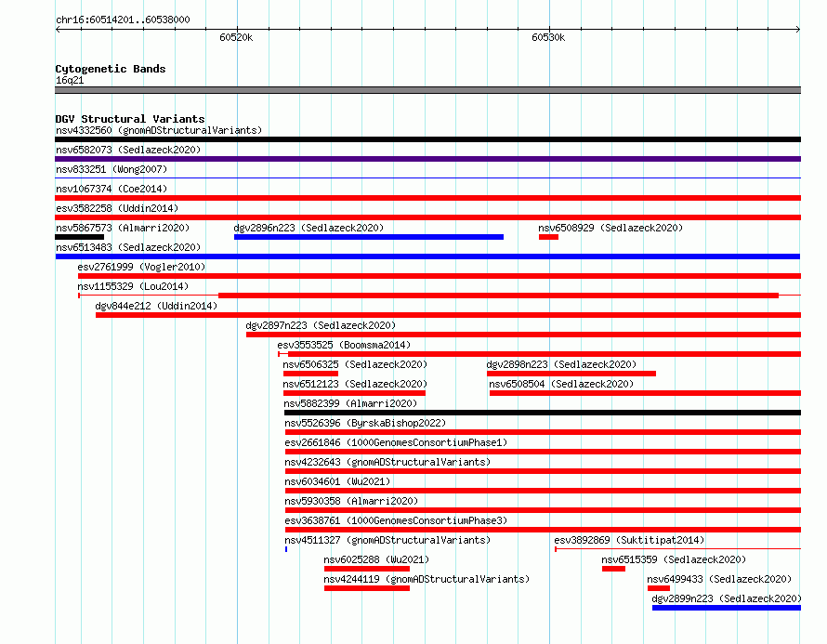
Task: Click the nsv4244119 gnomAD red bar
Action: tap(367, 588)
